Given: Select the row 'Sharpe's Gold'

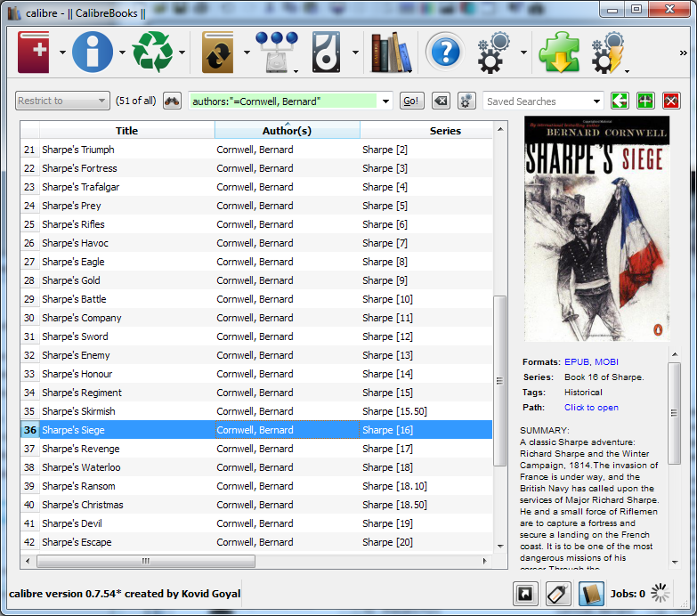Looking at the screenshot, I should click(x=256, y=280).
